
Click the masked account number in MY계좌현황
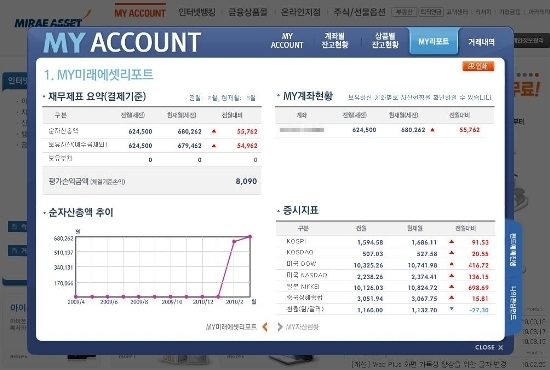302,130
